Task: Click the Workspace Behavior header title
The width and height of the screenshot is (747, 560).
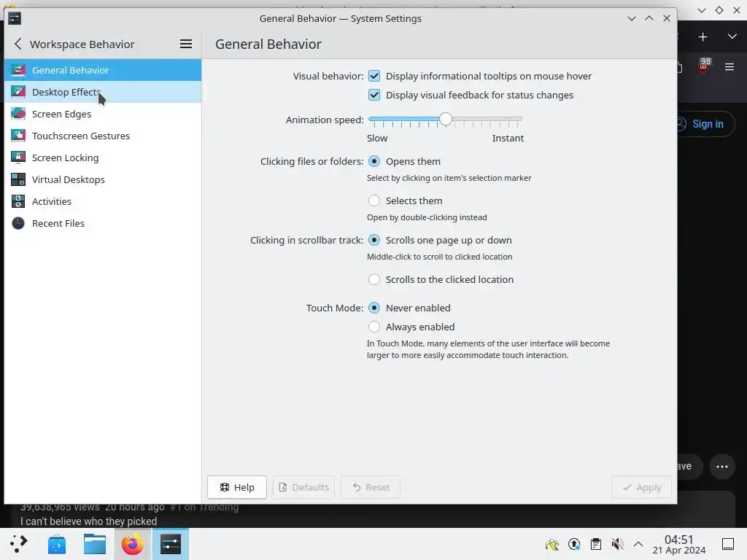Action: 82,44
